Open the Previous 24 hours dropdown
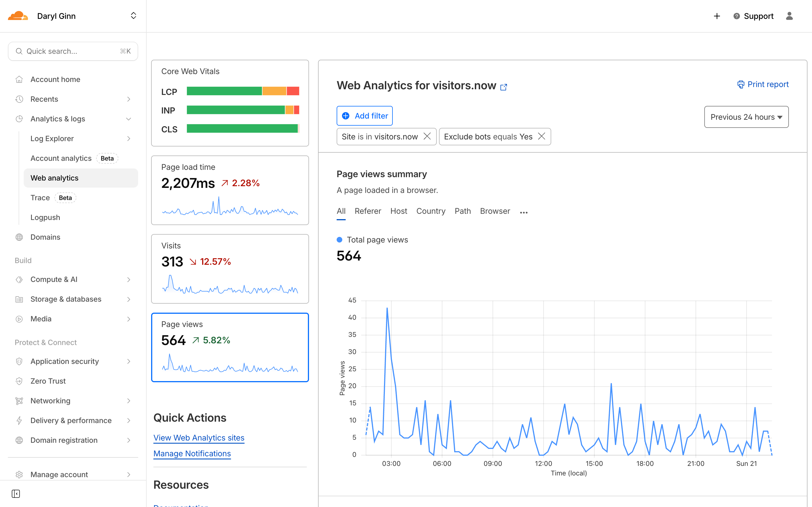The image size is (812, 507). (746, 117)
